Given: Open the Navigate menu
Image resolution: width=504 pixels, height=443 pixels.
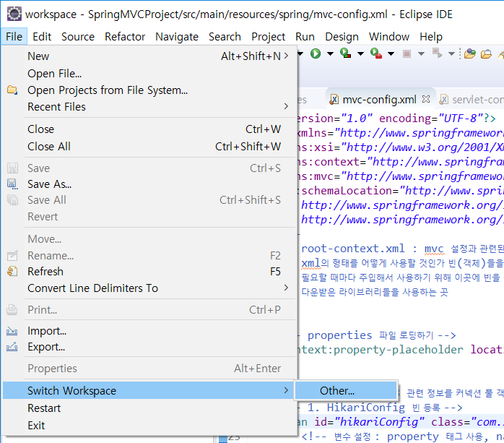Looking at the screenshot, I should point(177,37).
